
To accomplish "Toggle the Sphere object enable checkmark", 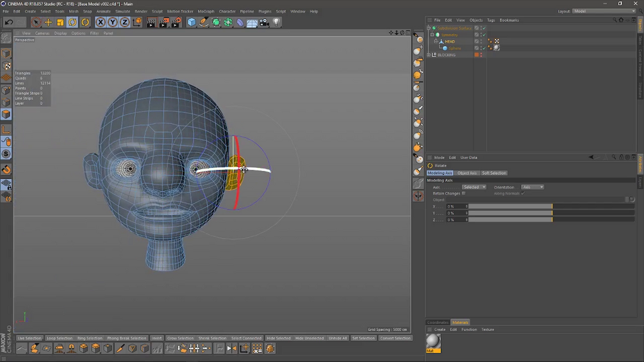I will click(x=484, y=48).
